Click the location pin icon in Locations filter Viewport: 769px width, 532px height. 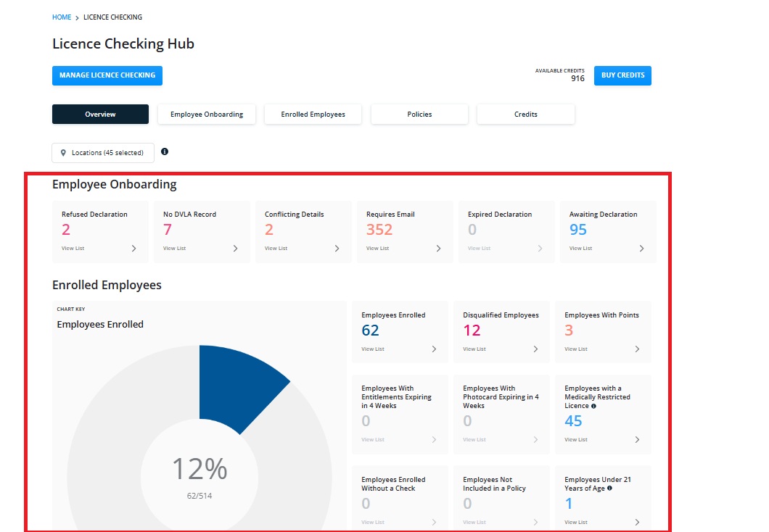coord(63,153)
